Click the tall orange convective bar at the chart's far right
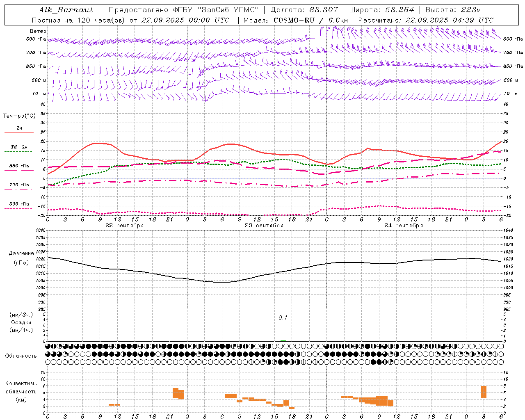 (x=484, y=392)
